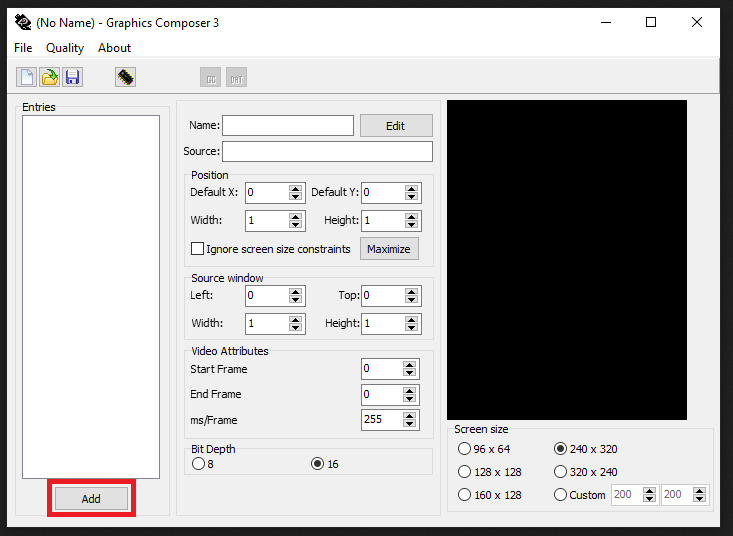Decrease Source window Top spinner
733x536 pixels.
411,300
